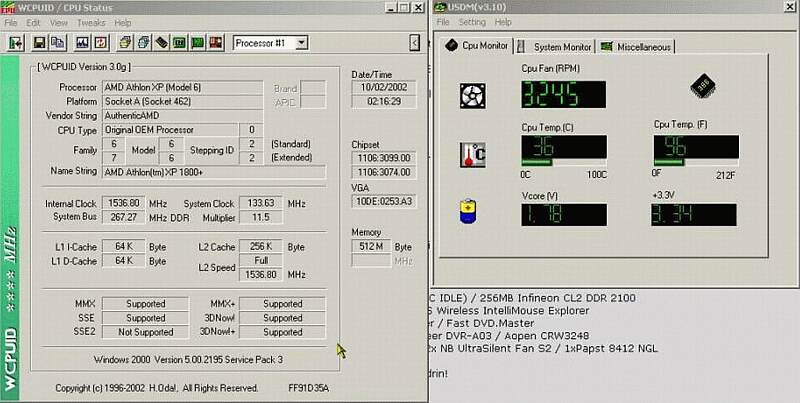Click the first green board toolbar icon

click(x=179, y=43)
